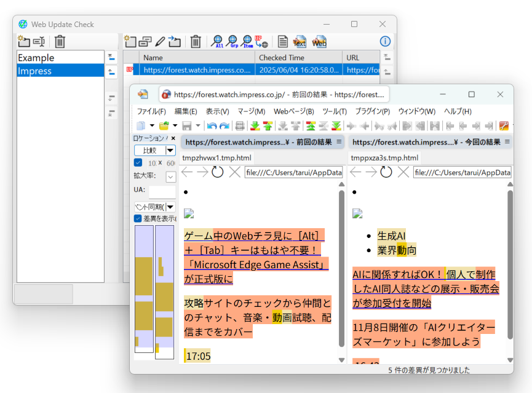Open ツール(T) menu
532x393 pixels.
click(x=335, y=111)
